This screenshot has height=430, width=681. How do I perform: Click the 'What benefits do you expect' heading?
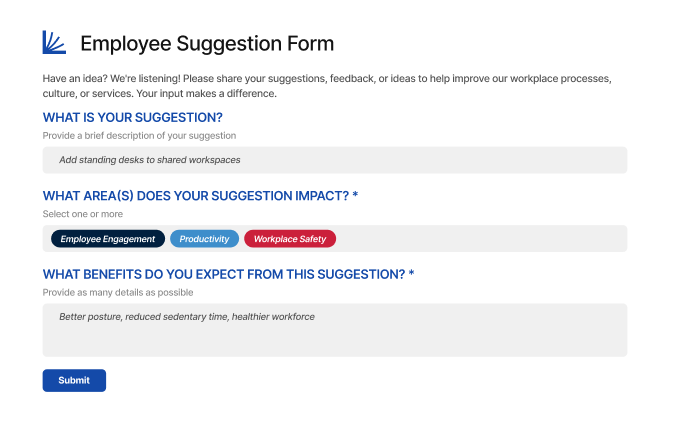(223, 274)
